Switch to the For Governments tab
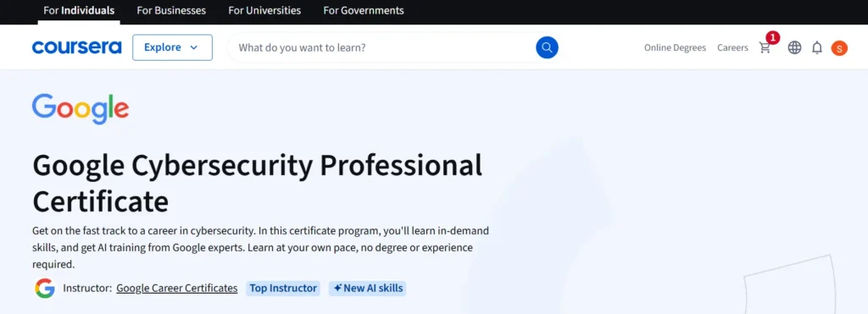The width and height of the screenshot is (868, 314). tap(364, 10)
